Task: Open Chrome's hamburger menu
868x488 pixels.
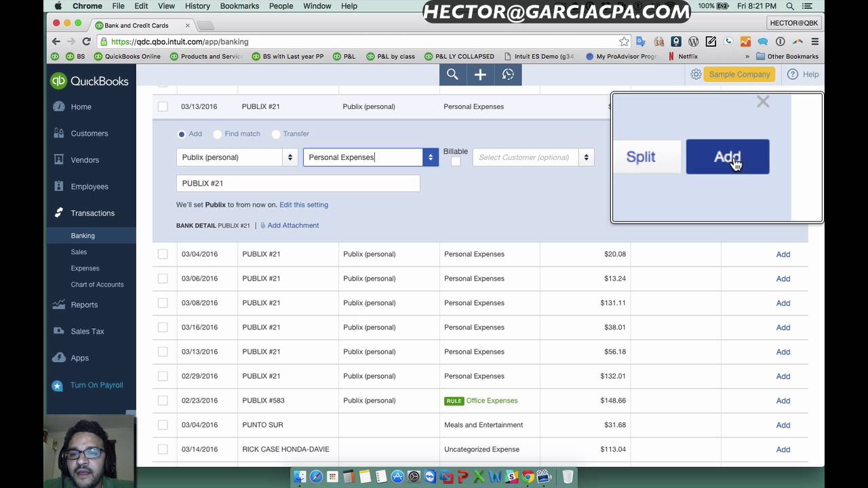Action: pyautogui.click(x=814, y=41)
